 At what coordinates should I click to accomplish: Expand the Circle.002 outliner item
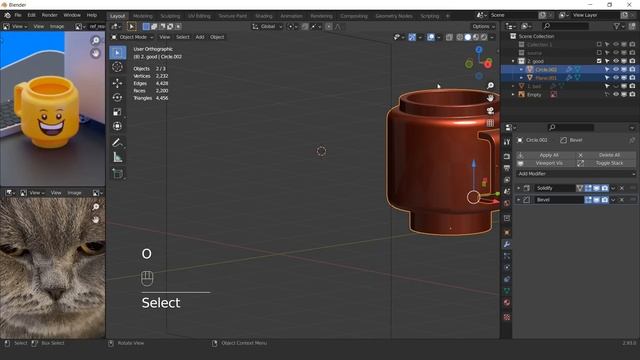coord(521,69)
